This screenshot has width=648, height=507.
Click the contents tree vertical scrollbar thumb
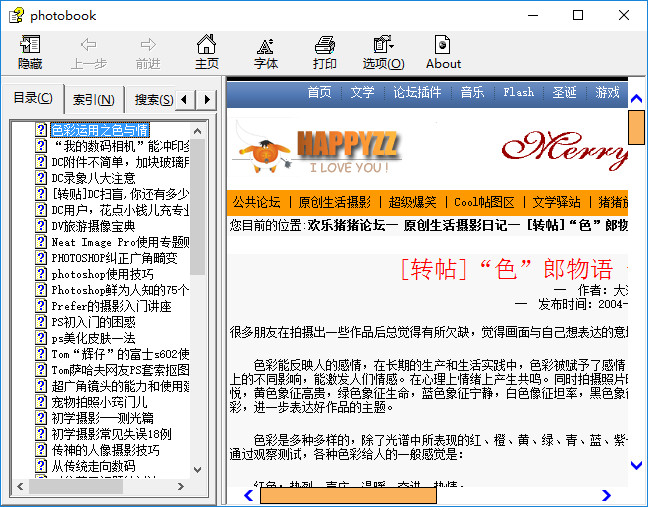198,207
